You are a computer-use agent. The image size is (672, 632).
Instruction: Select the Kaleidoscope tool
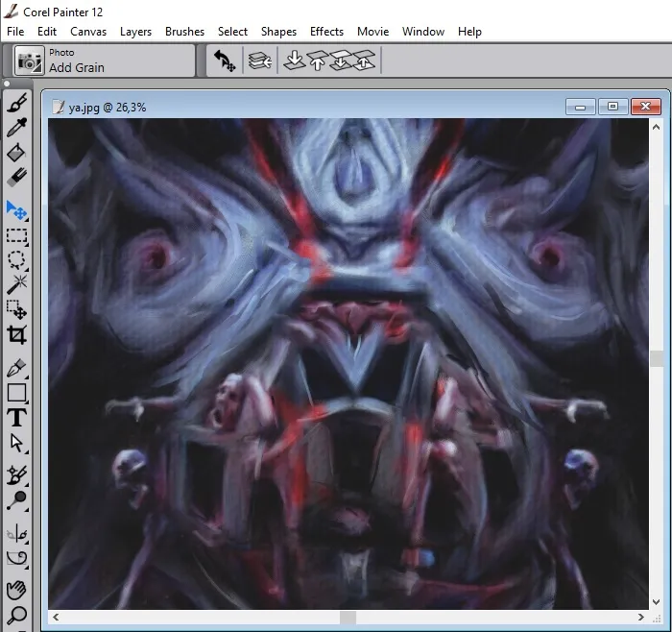coord(16,559)
